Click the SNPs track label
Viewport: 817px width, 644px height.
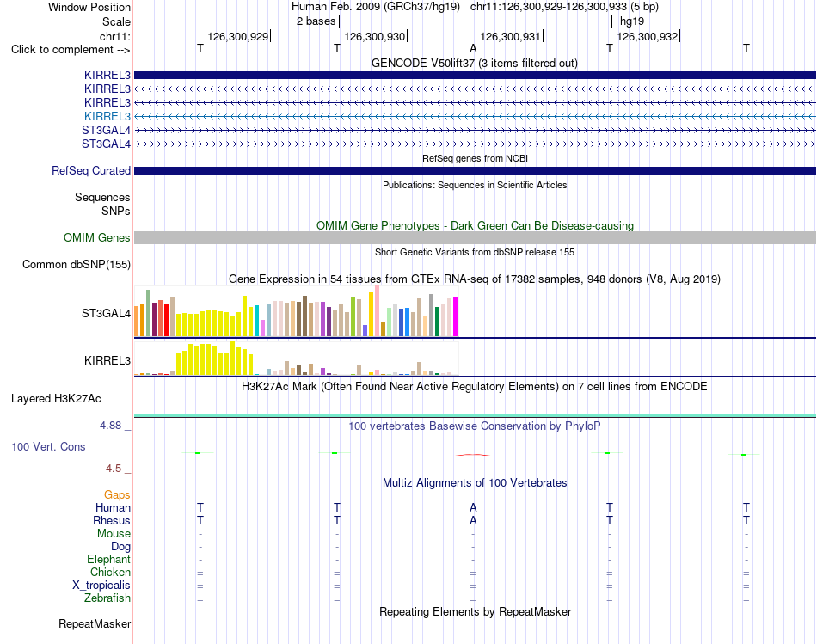pos(116,211)
